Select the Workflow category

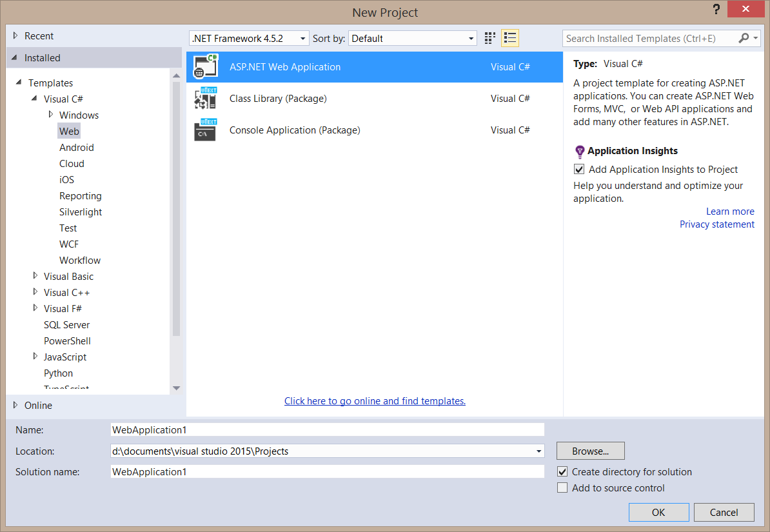pos(80,261)
